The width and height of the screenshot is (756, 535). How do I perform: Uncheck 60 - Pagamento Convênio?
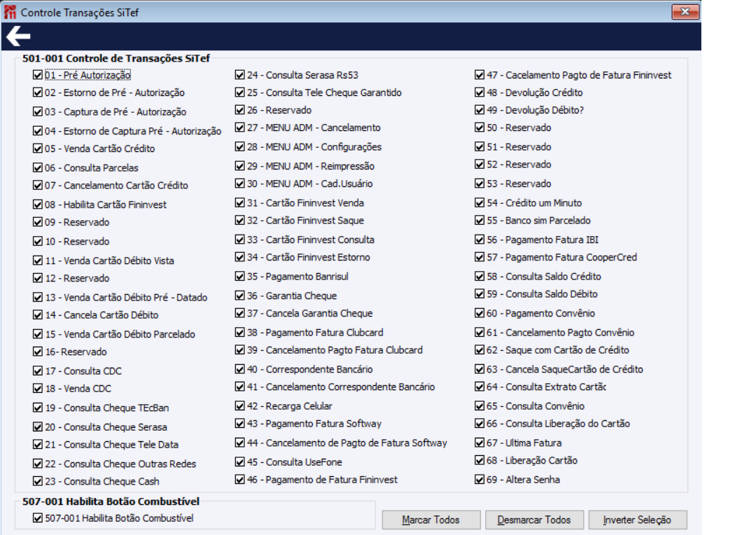(x=479, y=313)
